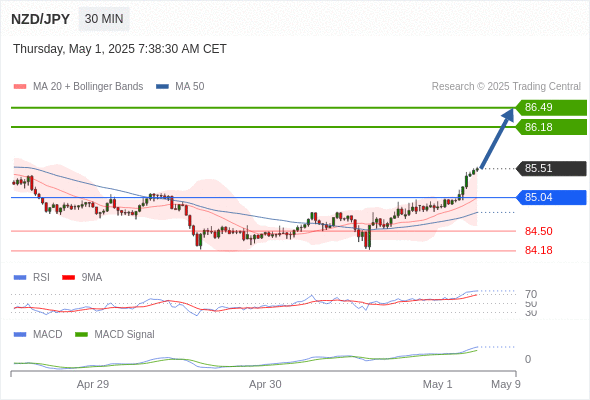The width and height of the screenshot is (590, 400).
Task: Click the Research © 2025 Trading Central text
Action: point(506,87)
